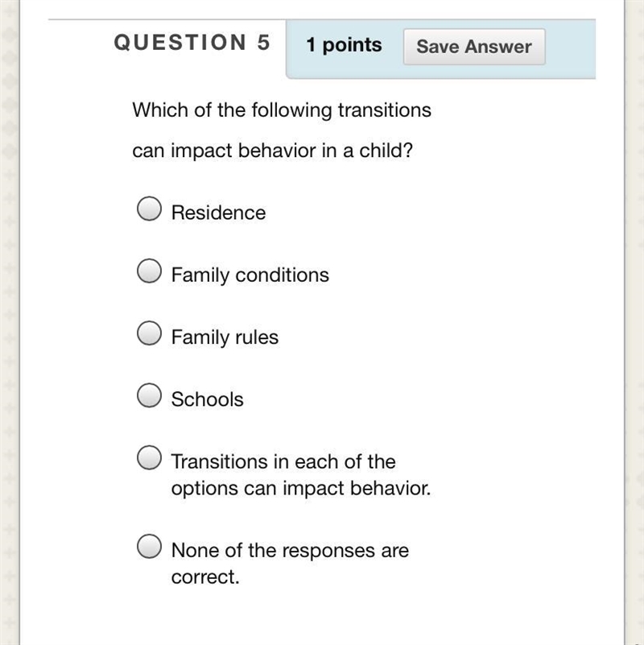
Task: Click the QUESTION 5 heading
Action: pyautogui.click(x=192, y=43)
